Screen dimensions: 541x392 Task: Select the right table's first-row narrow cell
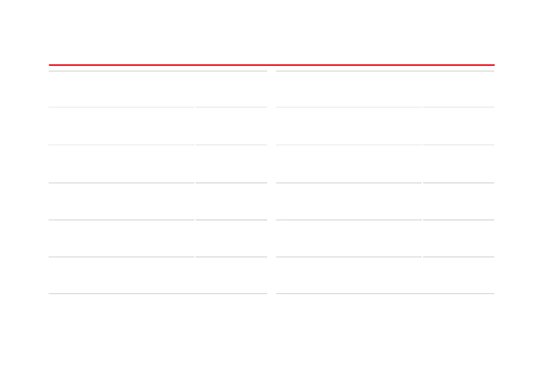click(459, 89)
